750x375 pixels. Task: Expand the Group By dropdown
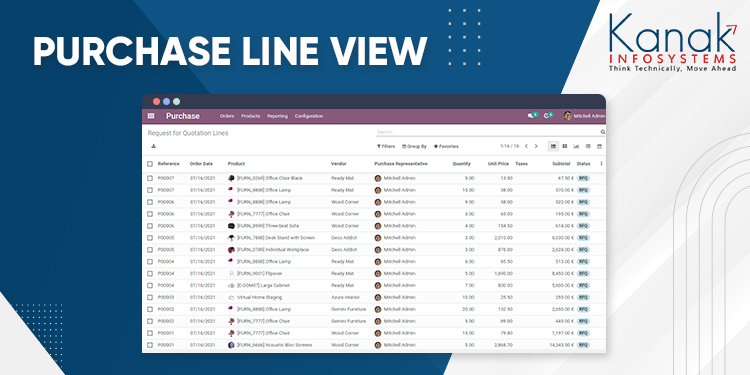[x=414, y=146]
